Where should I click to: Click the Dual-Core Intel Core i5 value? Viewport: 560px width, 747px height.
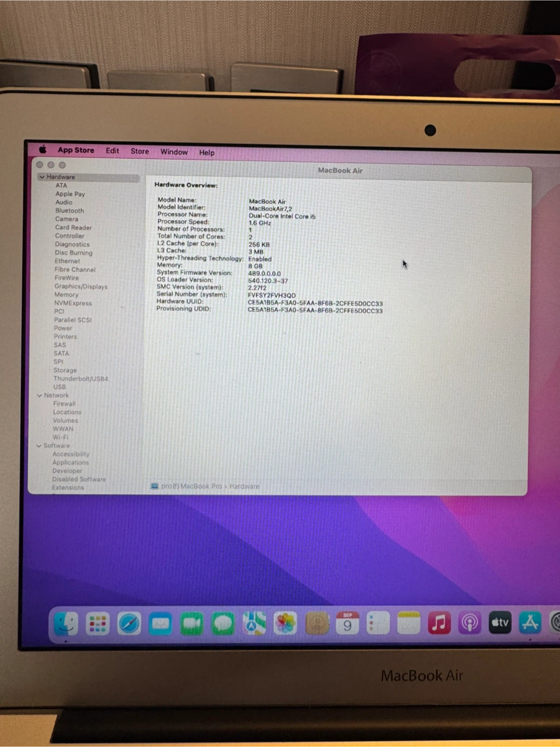pos(282,216)
